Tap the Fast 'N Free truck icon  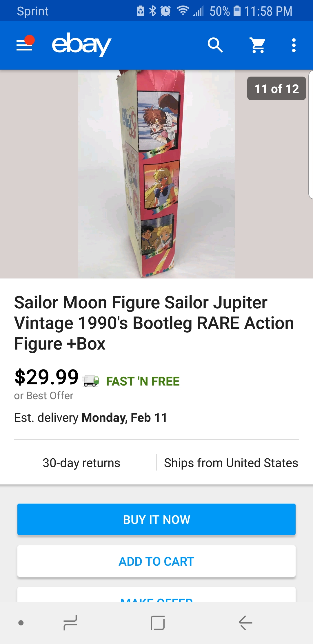click(x=90, y=381)
